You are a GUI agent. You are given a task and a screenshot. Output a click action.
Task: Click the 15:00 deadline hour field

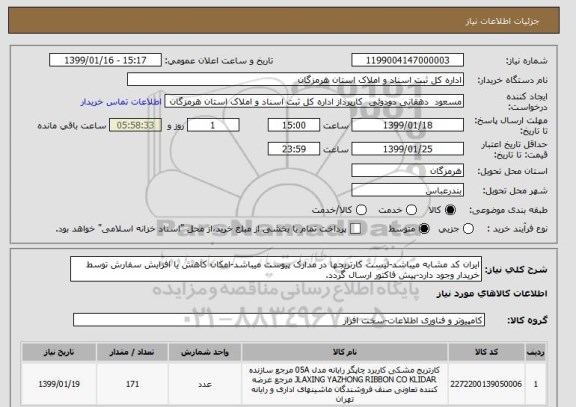click(294, 125)
